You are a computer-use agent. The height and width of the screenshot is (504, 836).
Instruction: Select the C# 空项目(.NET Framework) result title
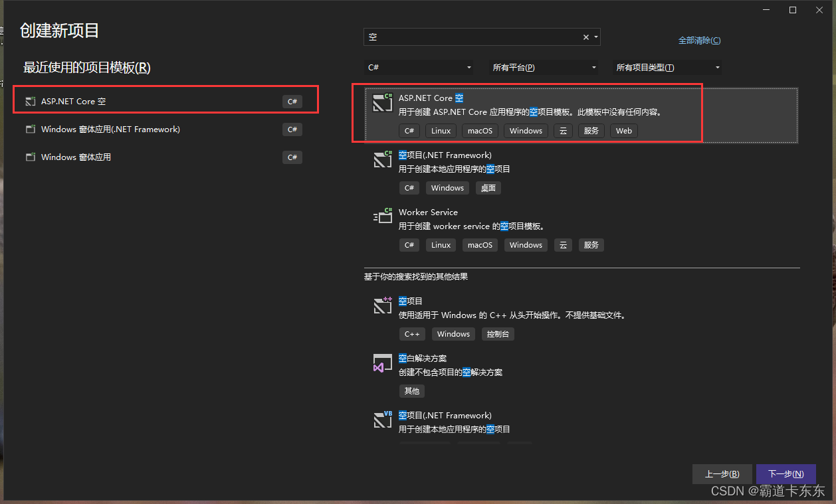pos(445,155)
